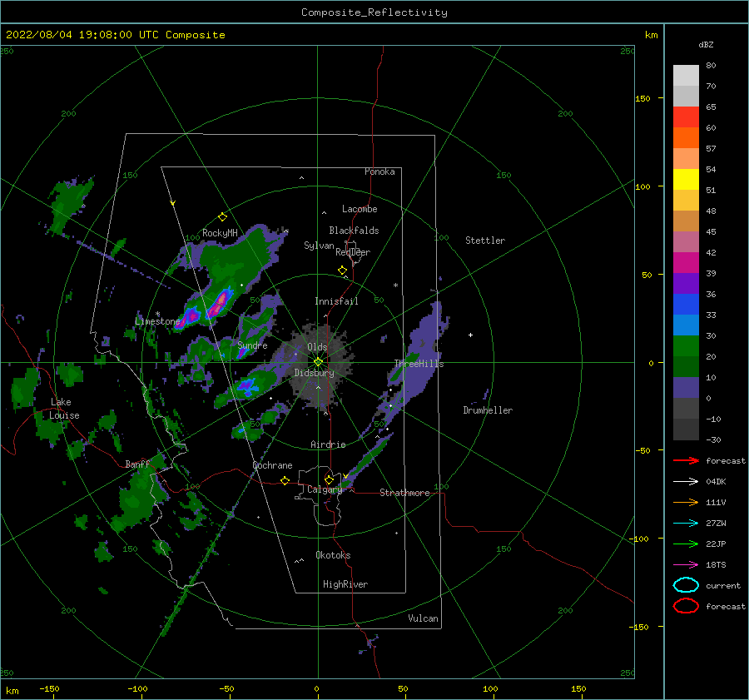The height and width of the screenshot is (700, 749).
Task: Click the Stettler label
Action: tap(485, 241)
